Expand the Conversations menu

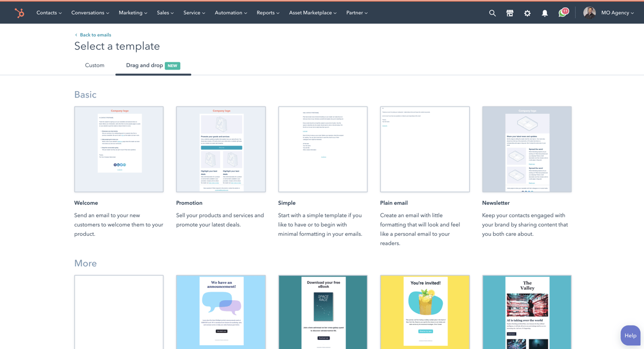click(90, 13)
